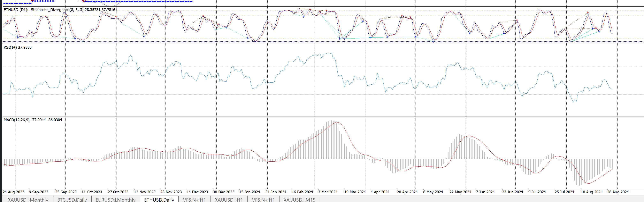The image size is (644, 202).
Task: Click the 9 Jul 2024 time axis label
Action: pos(537,192)
